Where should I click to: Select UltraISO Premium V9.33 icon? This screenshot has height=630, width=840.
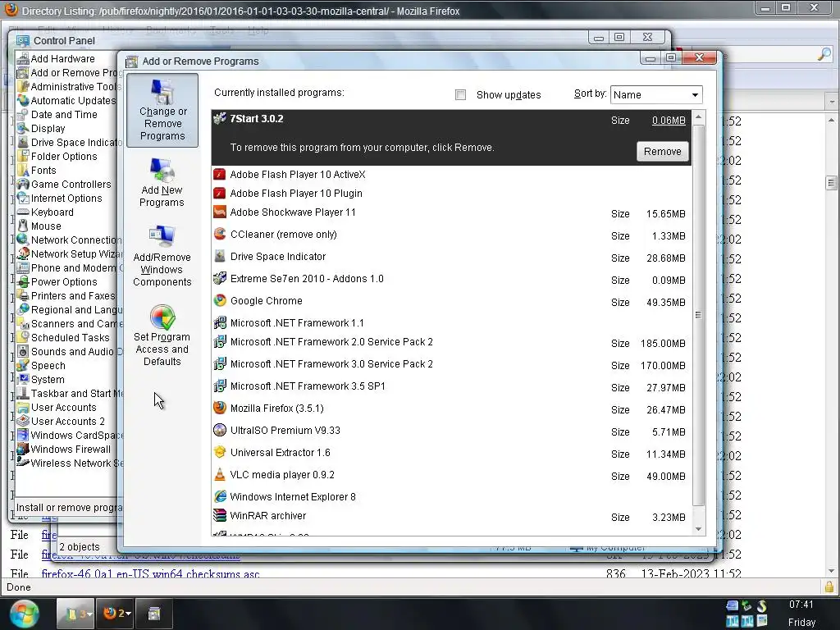pos(219,430)
